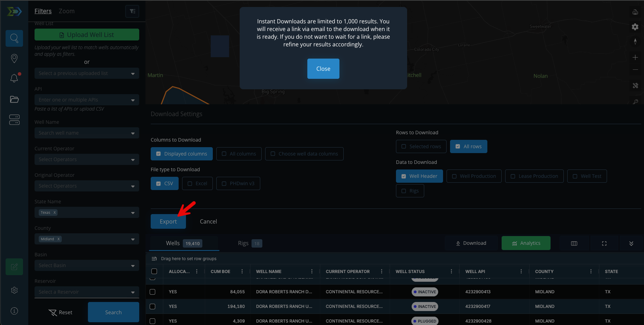Screen dimensions: 644x325
Task: Open saved projects with the folder icon
Action: pos(14,99)
